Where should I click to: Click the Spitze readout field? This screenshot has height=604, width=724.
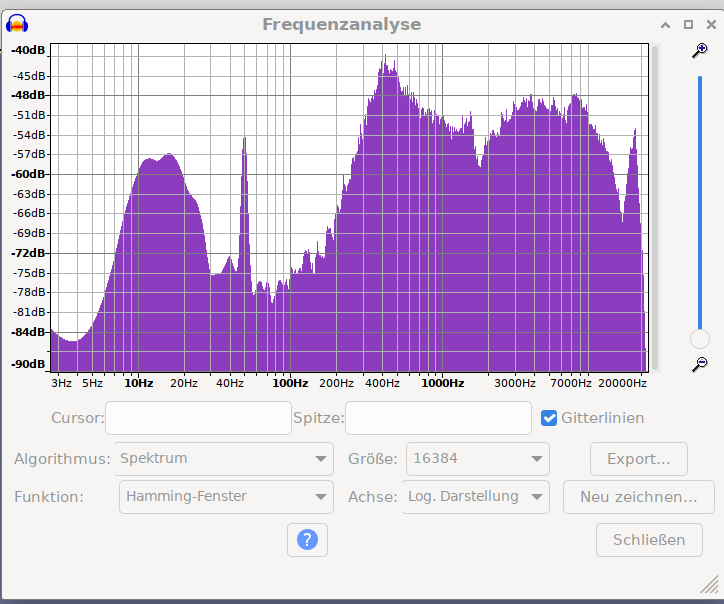438,418
